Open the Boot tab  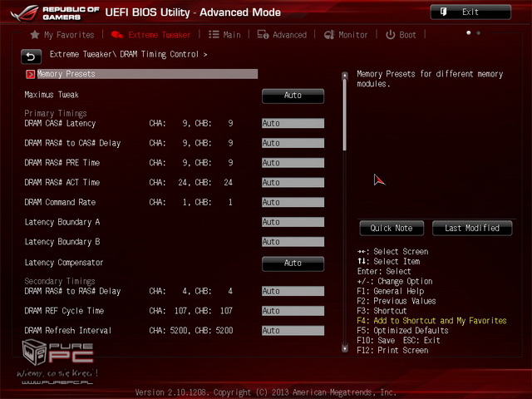click(x=401, y=35)
